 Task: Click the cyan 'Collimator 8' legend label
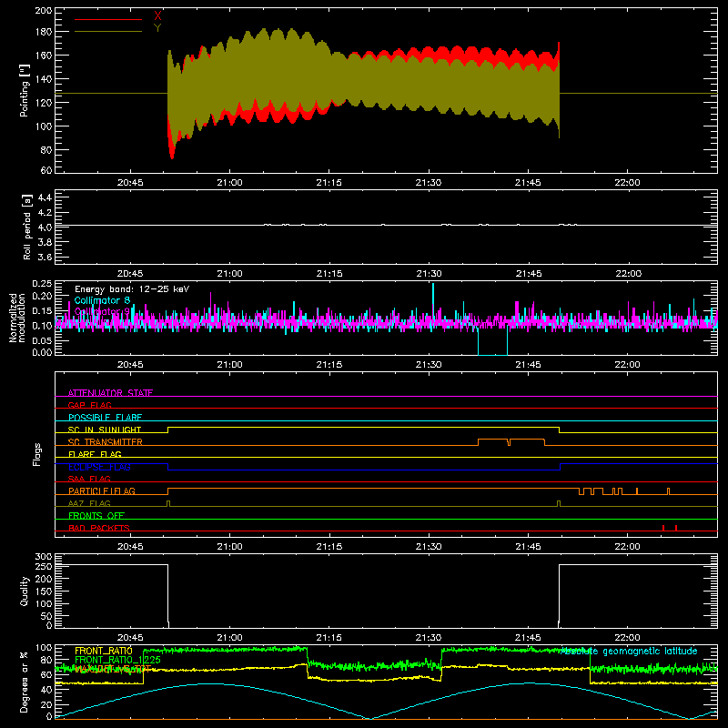tap(102, 300)
